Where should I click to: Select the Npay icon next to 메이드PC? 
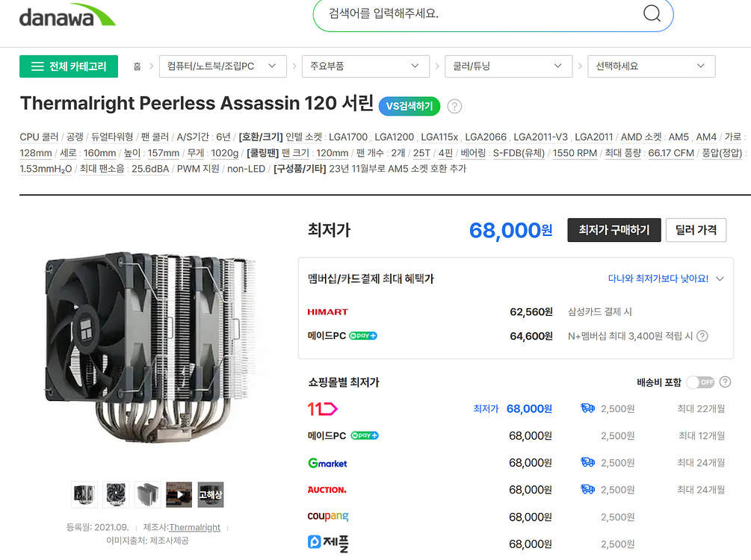tap(363, 335)
